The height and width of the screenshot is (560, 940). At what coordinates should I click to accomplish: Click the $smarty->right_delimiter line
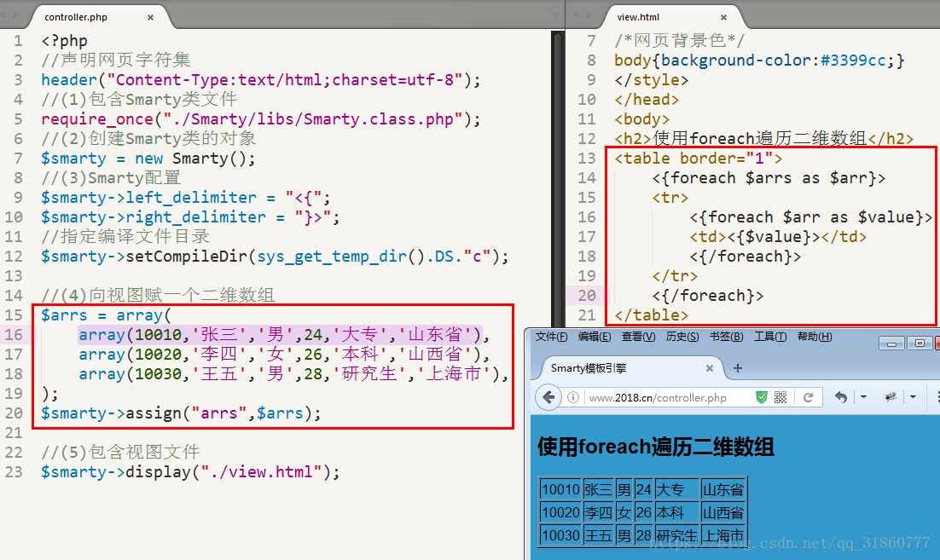click(190, 216)
